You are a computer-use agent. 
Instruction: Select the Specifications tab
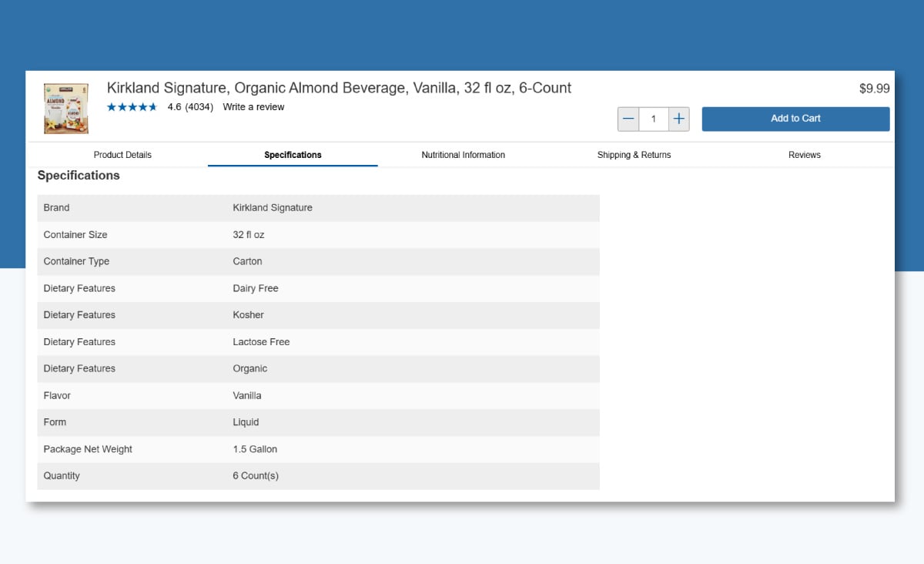(293, 155)
